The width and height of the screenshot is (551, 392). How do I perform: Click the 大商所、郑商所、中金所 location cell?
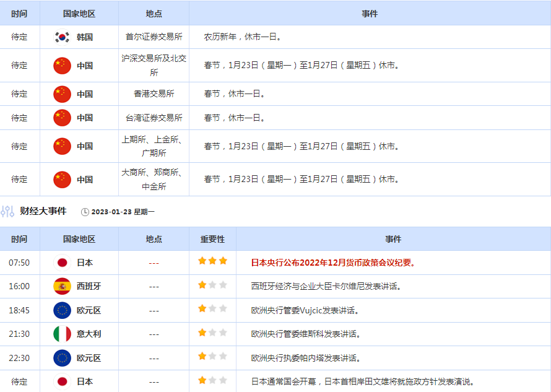click(x=154, y=180)
